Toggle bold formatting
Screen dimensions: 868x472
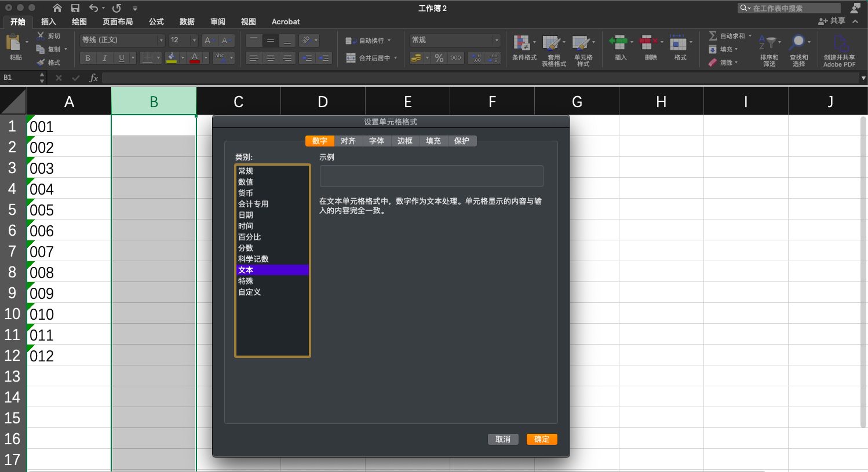(x=87, y=58)
